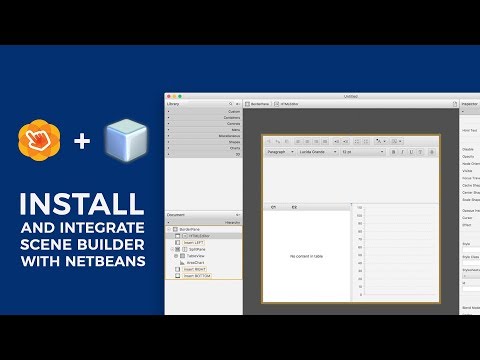This screenshot has width=480, height=360.
Task: Click the AreaChart icon in the hierarchy
Action: (x=182, y=263)
